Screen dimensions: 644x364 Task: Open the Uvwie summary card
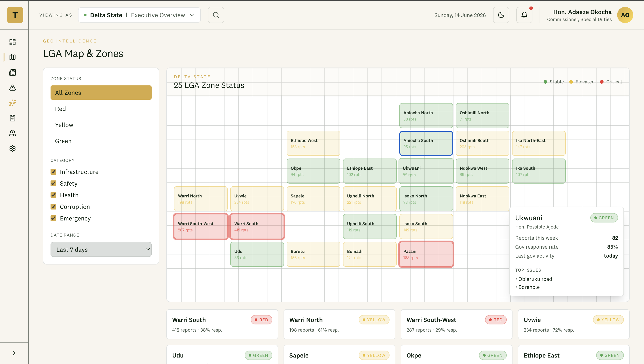click(574, 324)
